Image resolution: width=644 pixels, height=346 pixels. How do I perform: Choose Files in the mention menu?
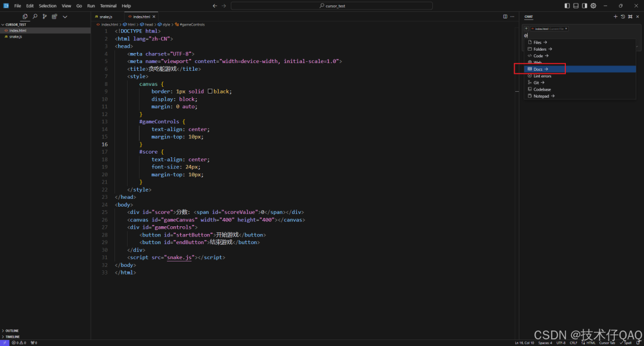[580, 42]
